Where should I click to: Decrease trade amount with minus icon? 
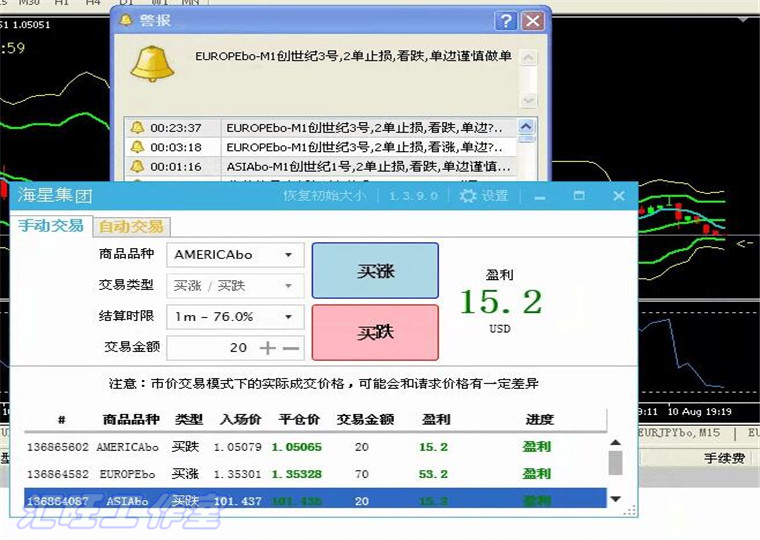(x=291, y=348)
